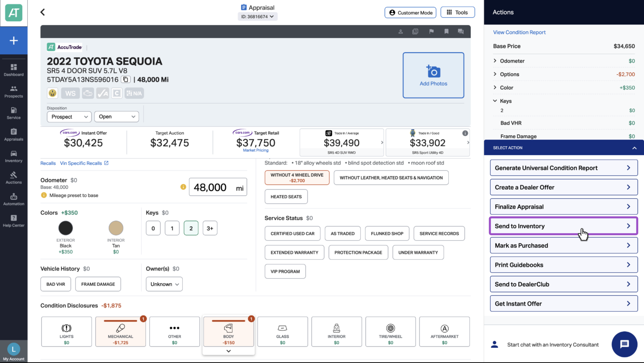Click the bookmark icon in the header bar
This screenshot has width=644, height=363.
coord(446,31)
